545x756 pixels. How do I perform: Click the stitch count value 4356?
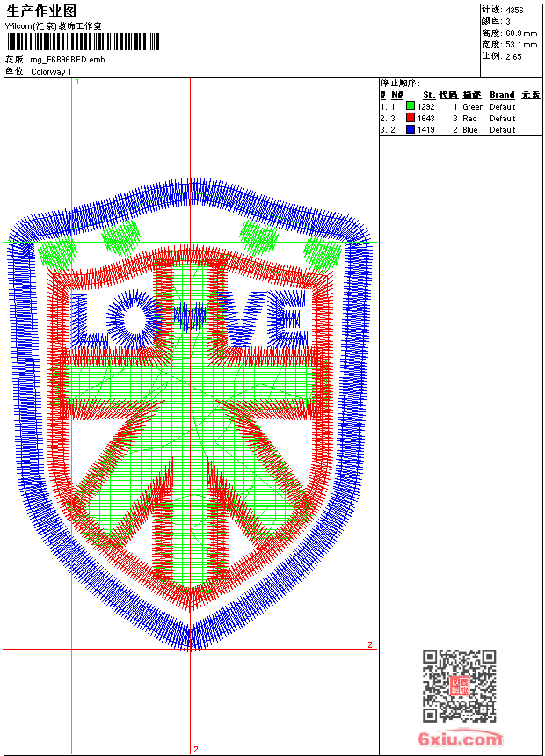click(514, 11)
